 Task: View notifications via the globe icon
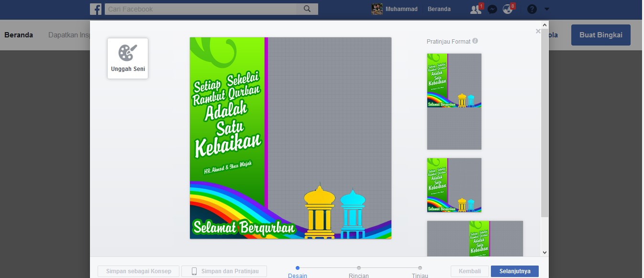(x=508, y=9)
